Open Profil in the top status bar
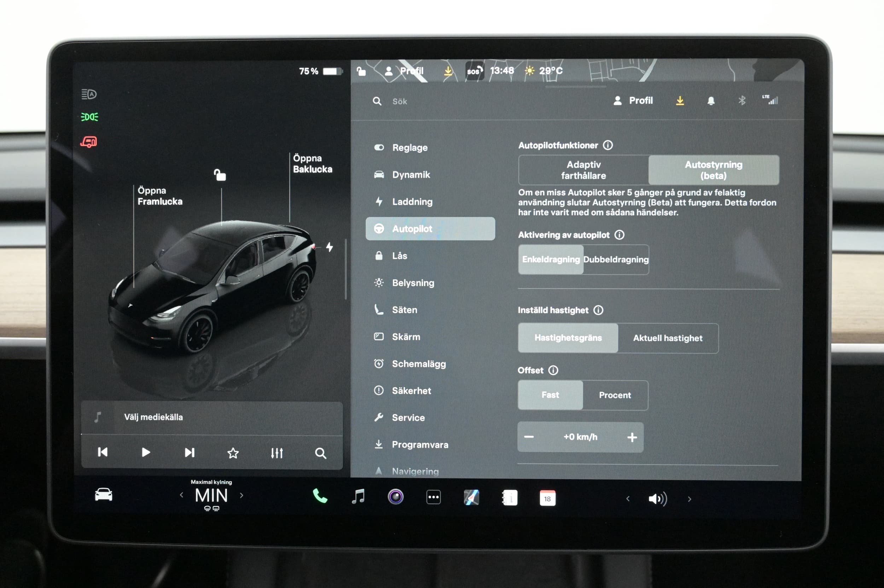Screen dimensions: 884x588 [x=404, y=71]
